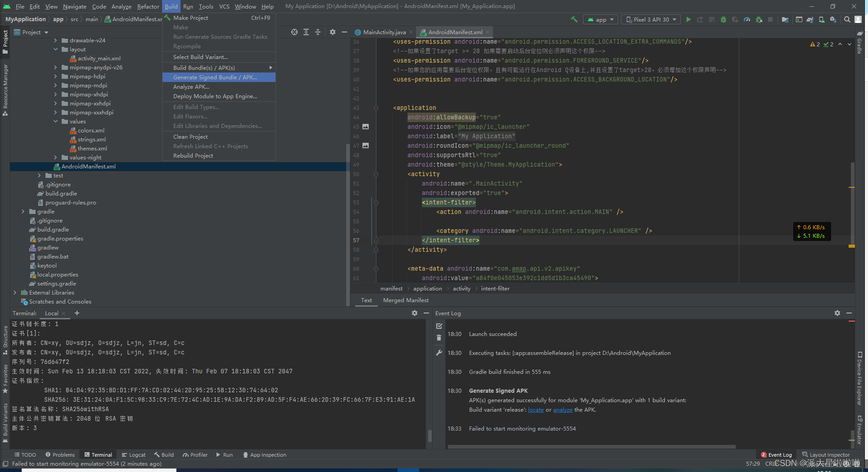Click the application breadcrumb below editor

click(x=428, y=288)
